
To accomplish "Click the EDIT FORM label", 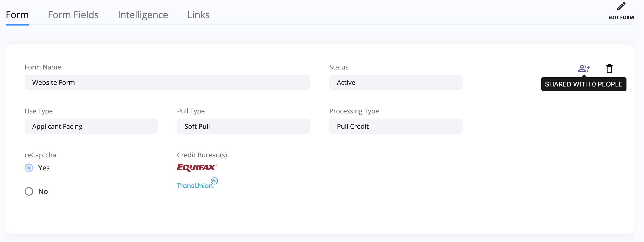I will (x=621, y=17).
